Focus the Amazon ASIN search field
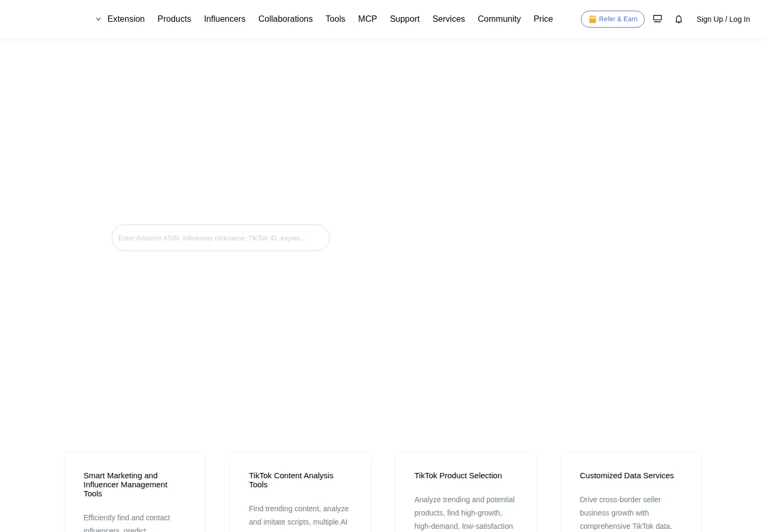 pyautogui.click(x=221, y=238)
